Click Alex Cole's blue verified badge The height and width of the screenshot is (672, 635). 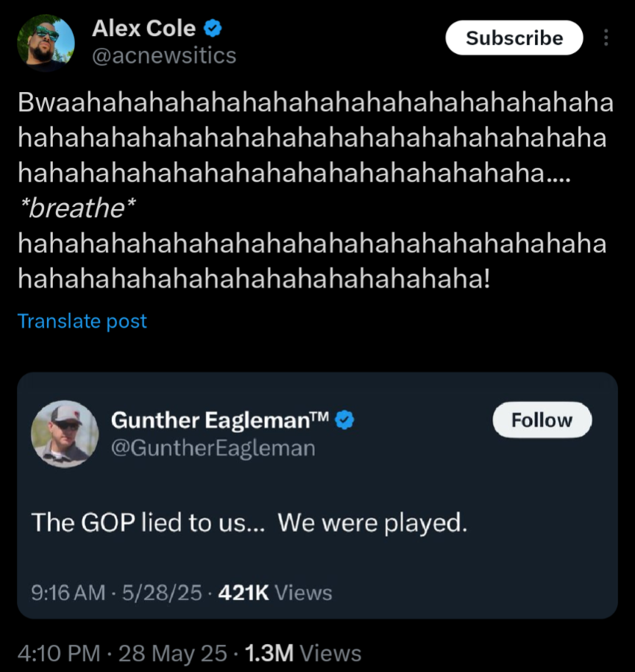point(213,29)
